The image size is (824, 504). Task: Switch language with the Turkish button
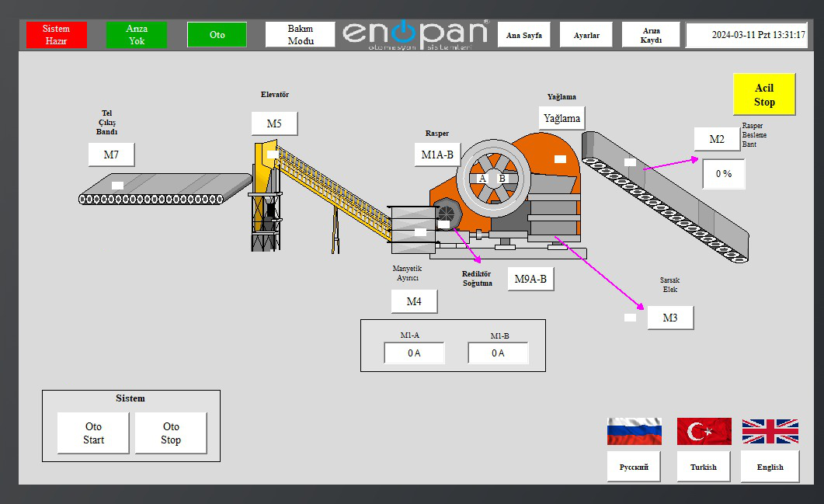[x=704, y=467]
